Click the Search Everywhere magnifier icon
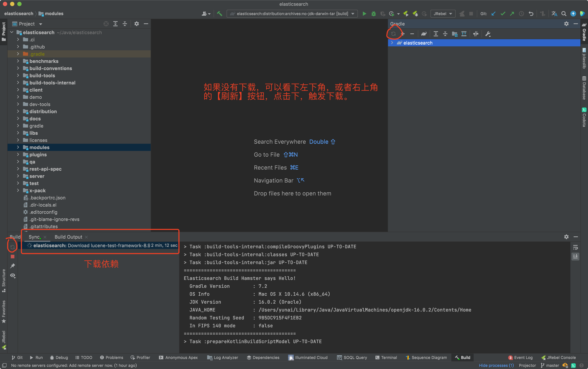 [564, 14]
